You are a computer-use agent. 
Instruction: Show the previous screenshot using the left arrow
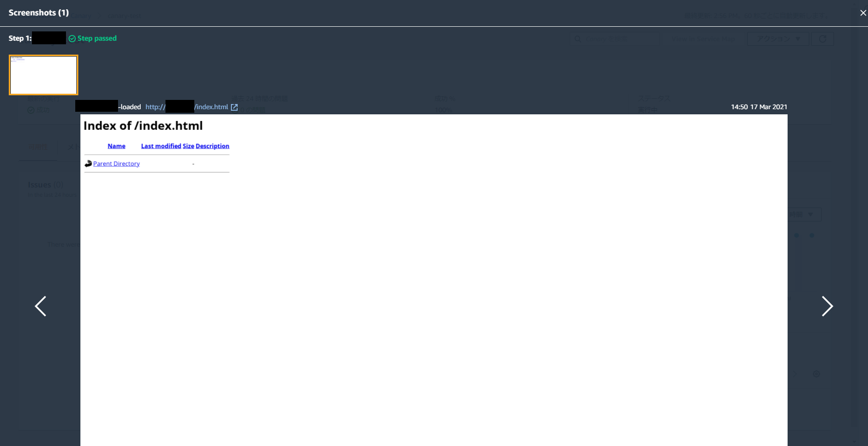click(x=41, y=306)
